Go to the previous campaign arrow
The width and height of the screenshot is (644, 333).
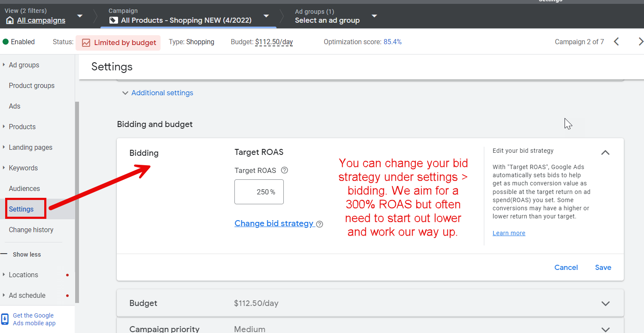pyautogui.click(x=617, y=42)
